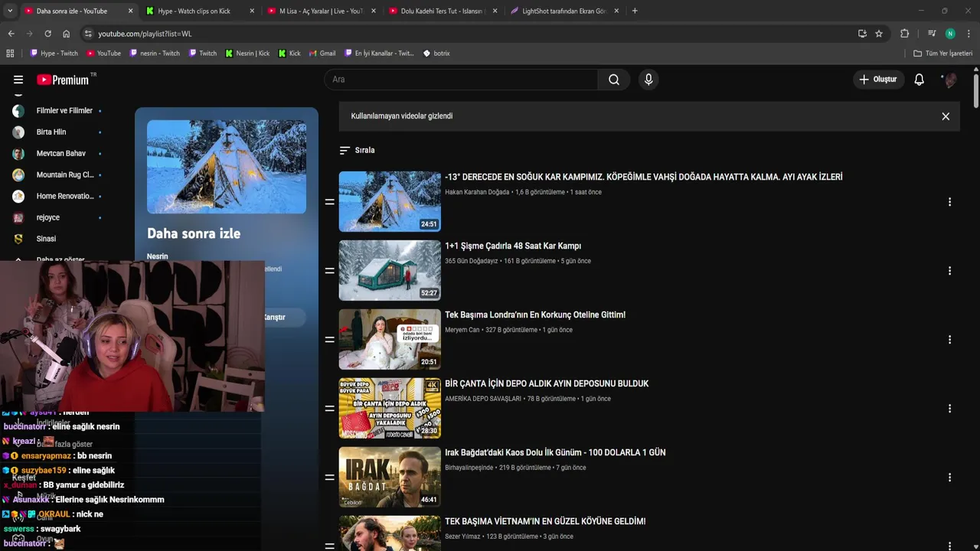Open Tüm Yer İşaretleri bookmarks folder

(x=943, y=54)
